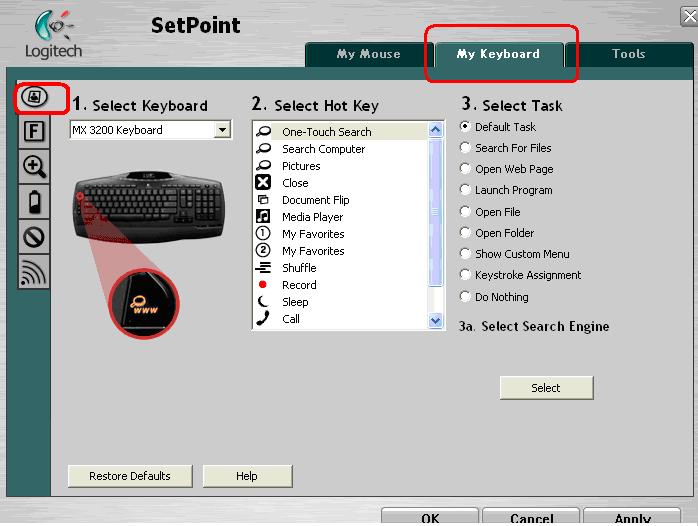Select Call in hot key list

point(341,319)
